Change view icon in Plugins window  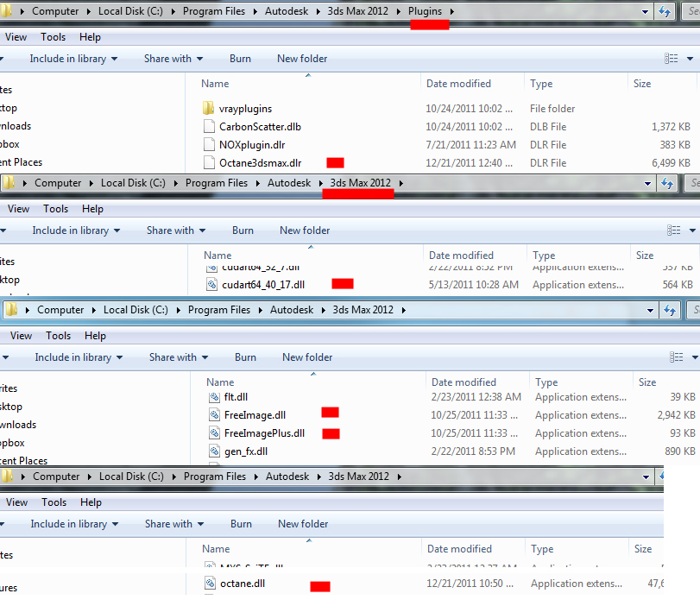click(x=671, y=59)
